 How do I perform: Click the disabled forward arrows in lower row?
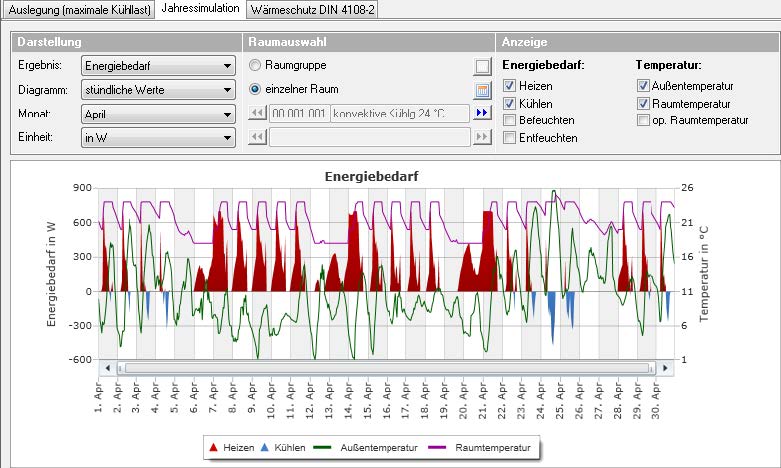[482, 136]
